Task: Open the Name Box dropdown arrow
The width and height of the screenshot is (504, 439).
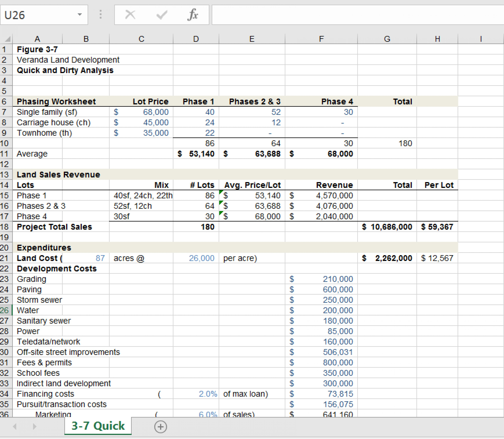Action: click(80, 15)
